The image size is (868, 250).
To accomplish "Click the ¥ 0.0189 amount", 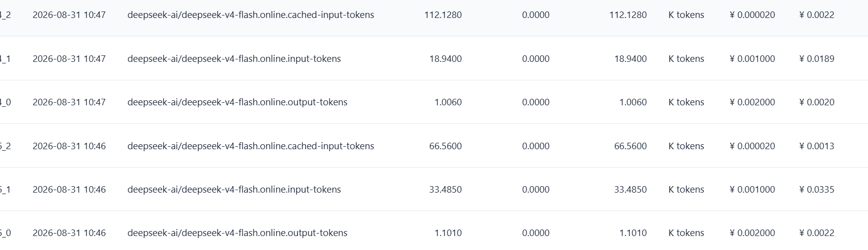I will click(x=817, y=59).
